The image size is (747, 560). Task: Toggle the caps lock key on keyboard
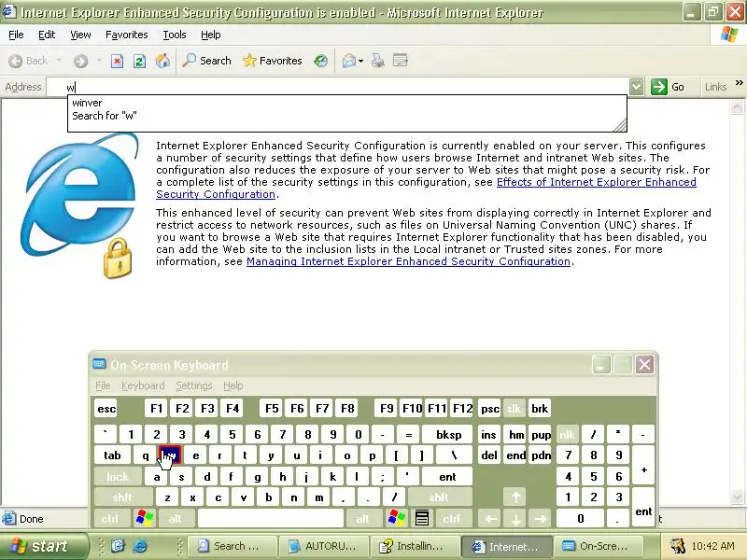118,477
